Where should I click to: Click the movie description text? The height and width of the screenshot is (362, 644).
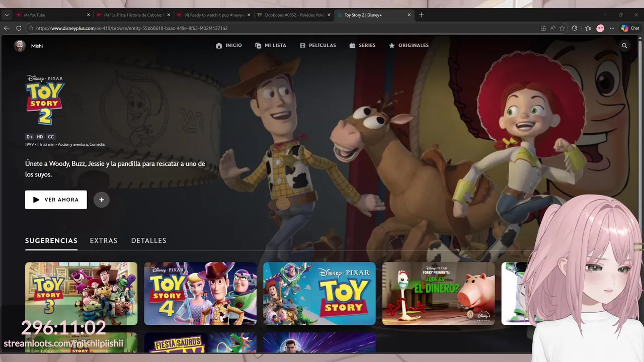(x=115, y=169)
